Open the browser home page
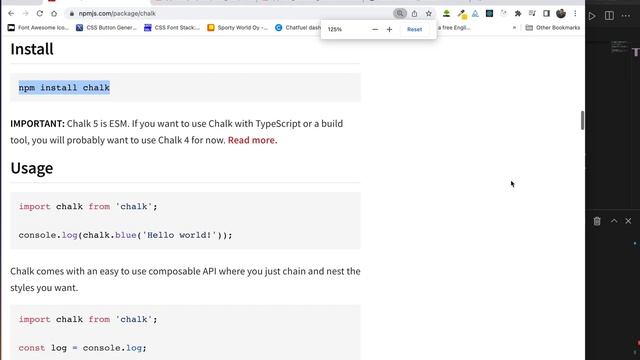Viewport: 640px width, 360px height. coord(54,13)
